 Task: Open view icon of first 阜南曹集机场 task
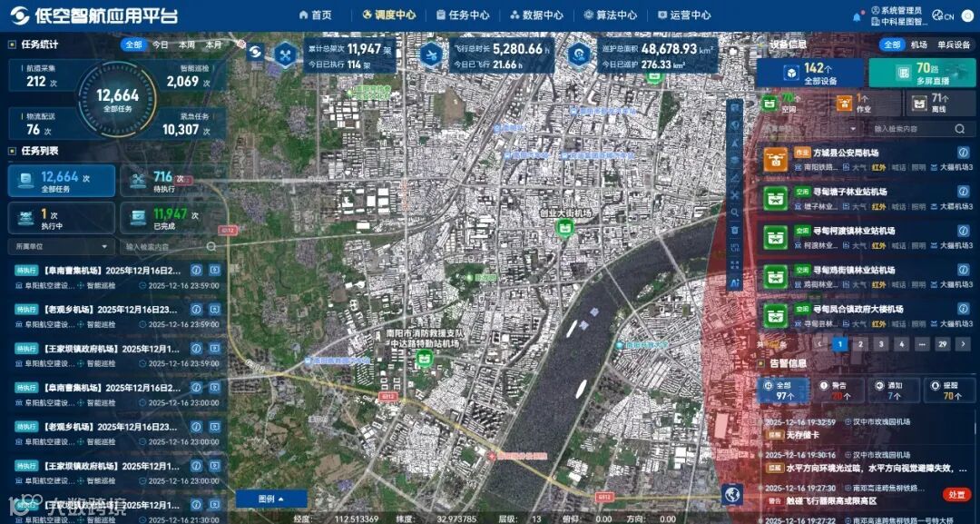click(214, 270)
